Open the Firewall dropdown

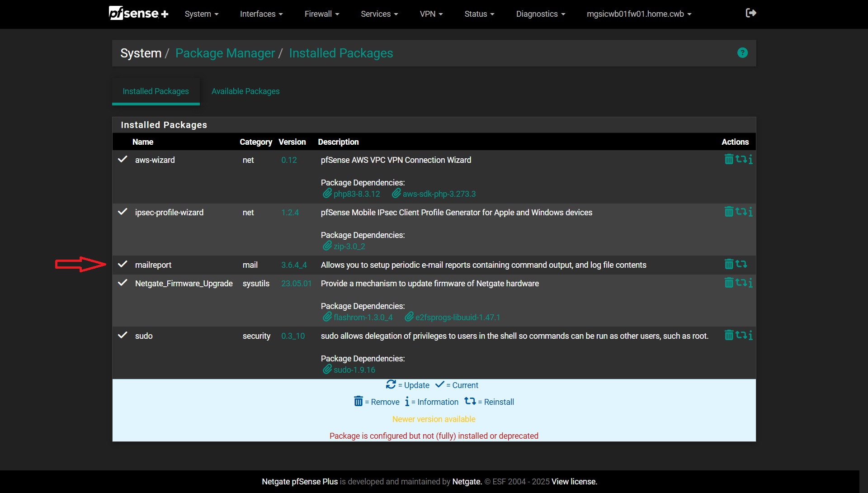coord(322,14)
